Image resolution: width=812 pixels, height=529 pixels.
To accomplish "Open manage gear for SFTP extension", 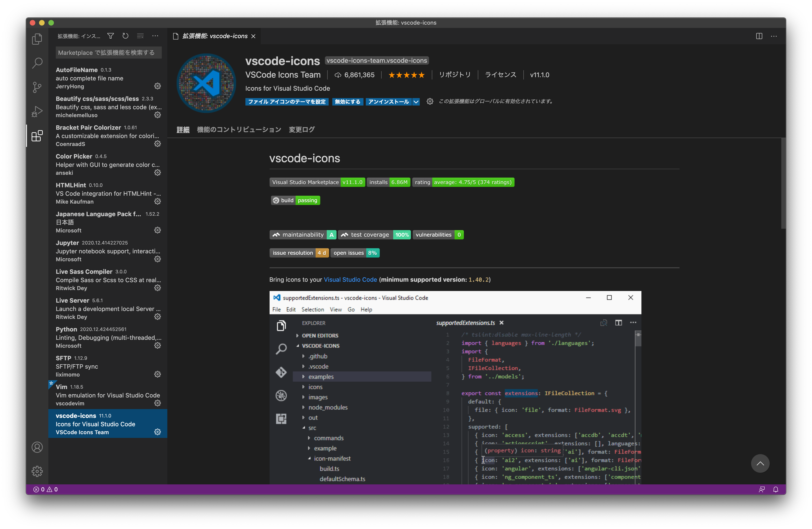I will (157, 374).
